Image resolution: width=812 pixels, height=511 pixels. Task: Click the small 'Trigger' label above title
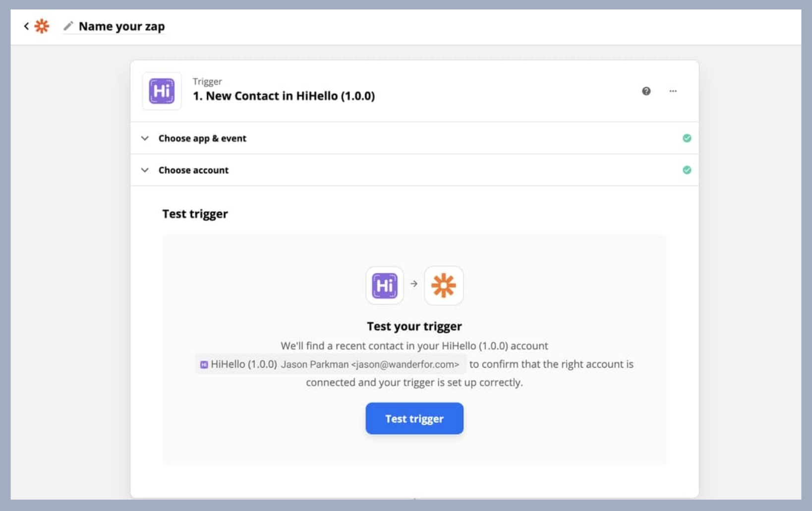tap(207, 81)
